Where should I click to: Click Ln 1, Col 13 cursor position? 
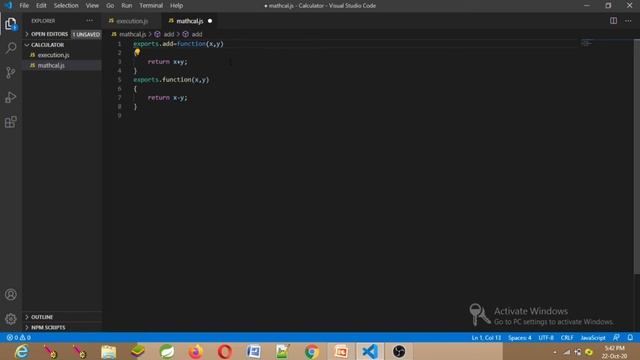pos(486,338)
